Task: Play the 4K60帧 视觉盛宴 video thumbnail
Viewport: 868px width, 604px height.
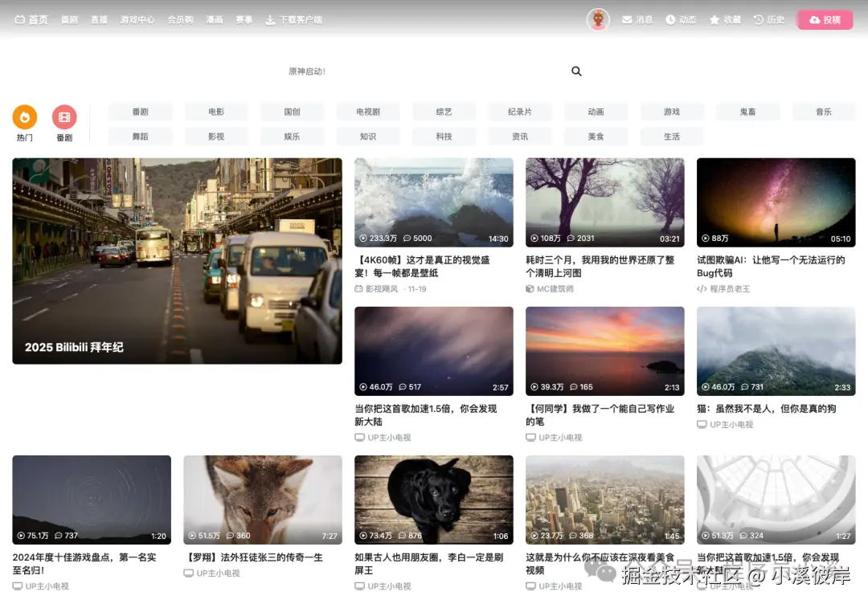Action: 433,202
